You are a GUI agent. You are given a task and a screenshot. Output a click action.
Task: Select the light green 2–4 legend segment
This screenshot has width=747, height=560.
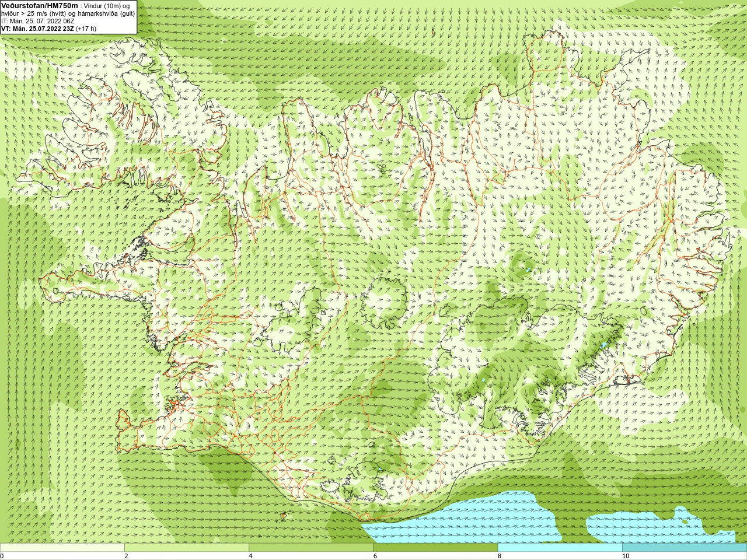pos(187,548)
